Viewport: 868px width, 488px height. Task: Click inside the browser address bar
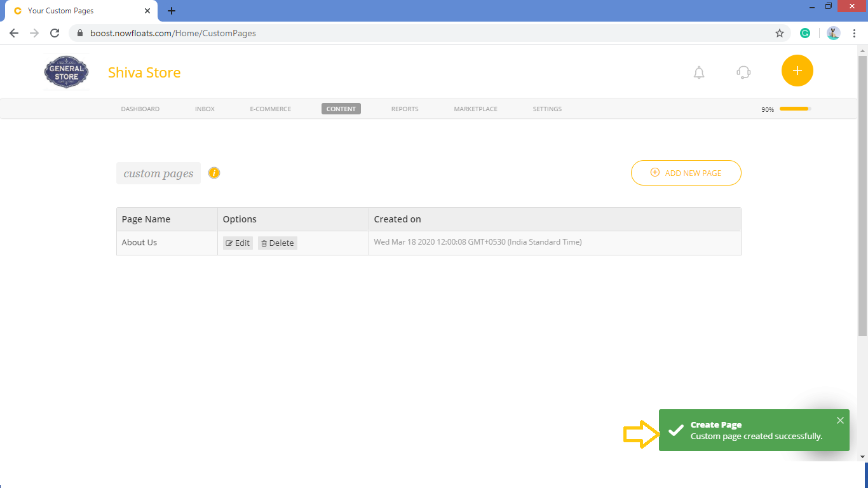[x=254, y=32]
